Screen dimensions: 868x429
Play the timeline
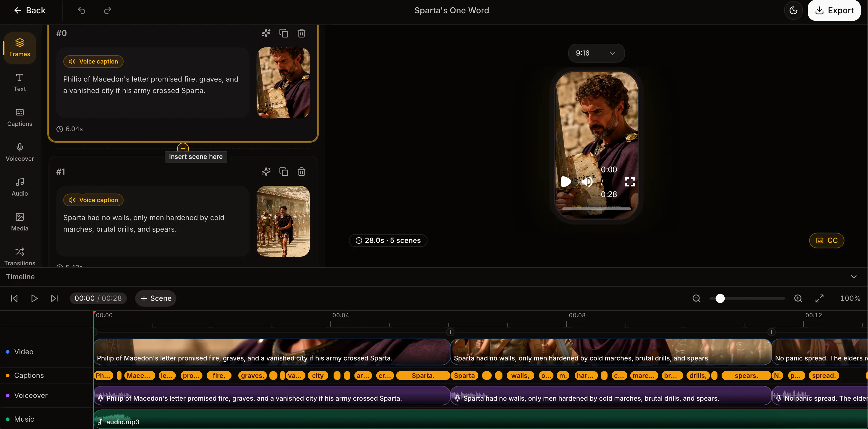34,298
